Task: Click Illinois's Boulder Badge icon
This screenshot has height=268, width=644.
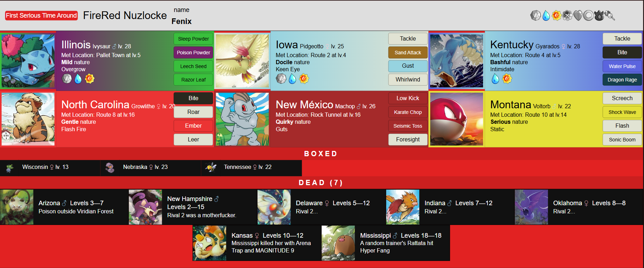Action: (x=67, y=79)
